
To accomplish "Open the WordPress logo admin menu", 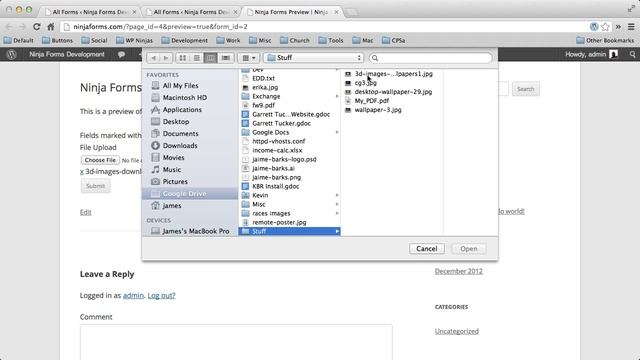I will pyautogui.click(x=11, y=54).
